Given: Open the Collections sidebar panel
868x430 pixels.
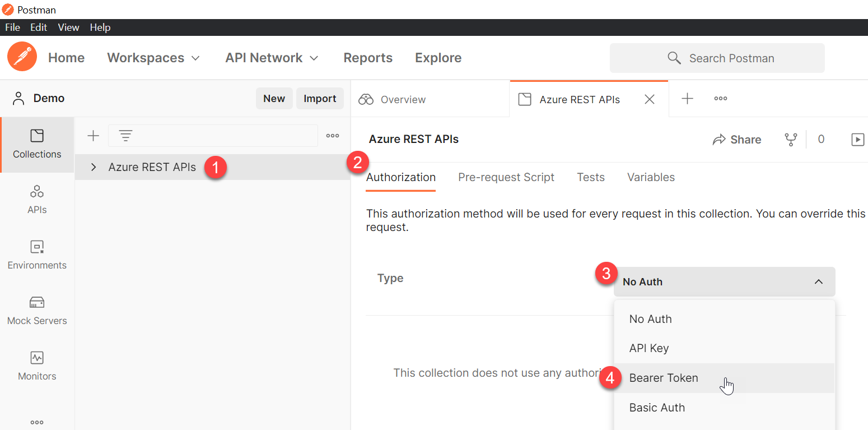Looking at the screenshot, I should (37, 144).
